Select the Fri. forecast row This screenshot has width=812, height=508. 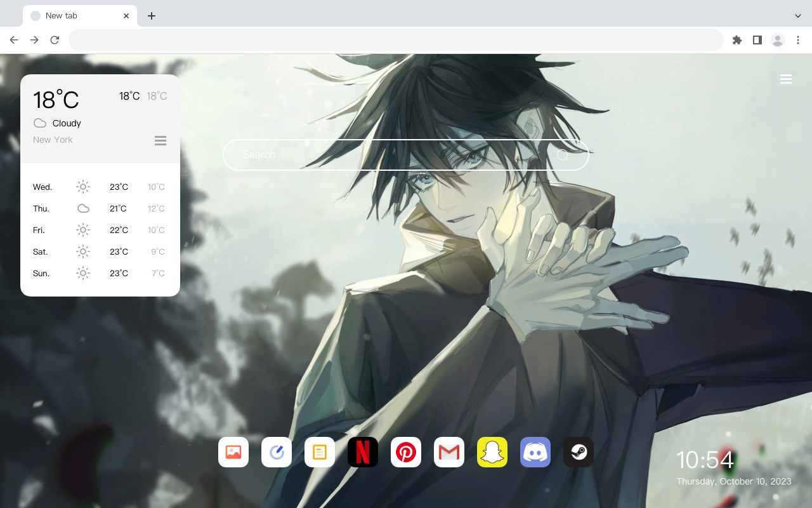click(x=100, y=230)
